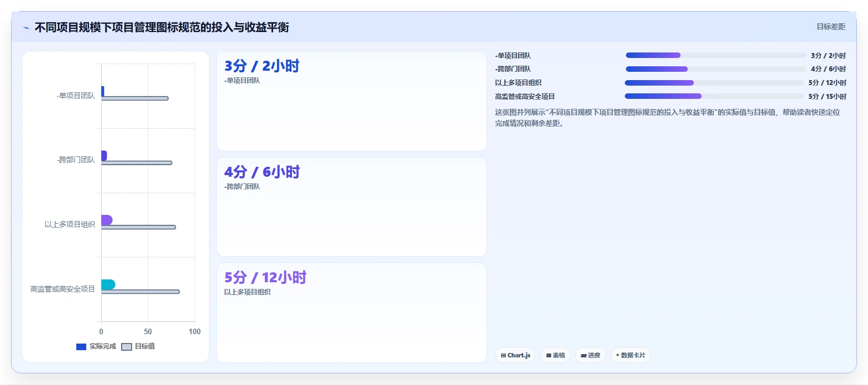Click the -单项目团队 target bar in chart

pyautogui.click(x=134, y=98)
